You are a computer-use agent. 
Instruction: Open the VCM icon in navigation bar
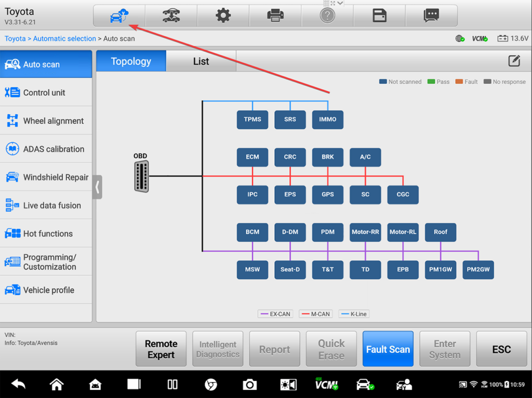326,385
